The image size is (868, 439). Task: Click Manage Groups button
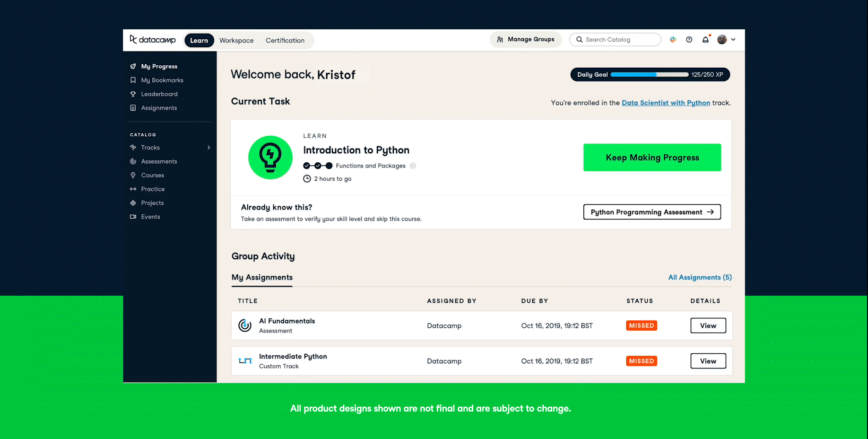pos(526,40)
